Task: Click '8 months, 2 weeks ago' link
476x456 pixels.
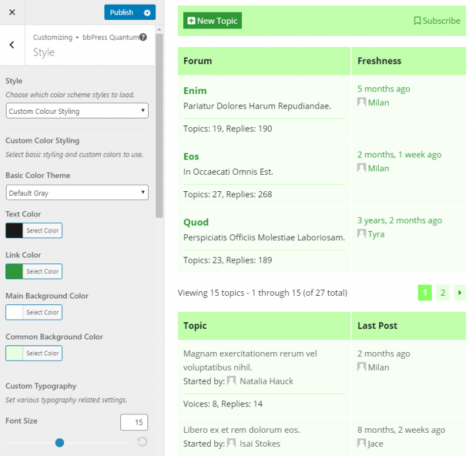Action: pyautogui.click(x=401, y=430)
